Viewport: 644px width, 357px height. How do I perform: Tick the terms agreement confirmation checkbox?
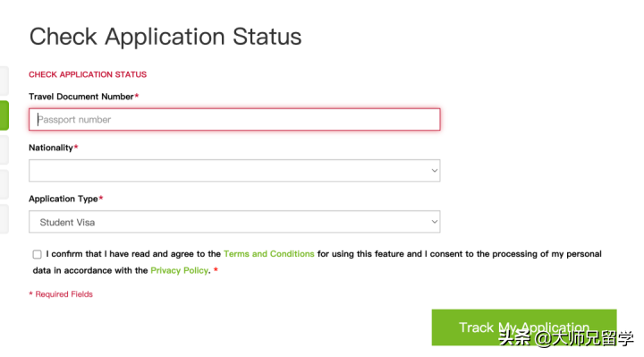click(37, 254)
